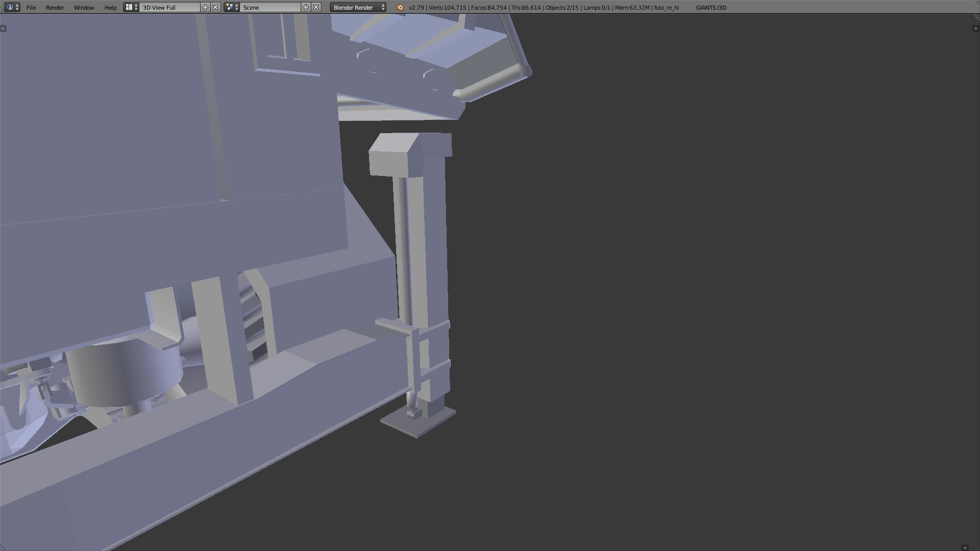Image resolution: width=980 pixels, height=551 pixels.
Task: Delete the 3D View Full screen layout
Action: click(x=215, y=7)
